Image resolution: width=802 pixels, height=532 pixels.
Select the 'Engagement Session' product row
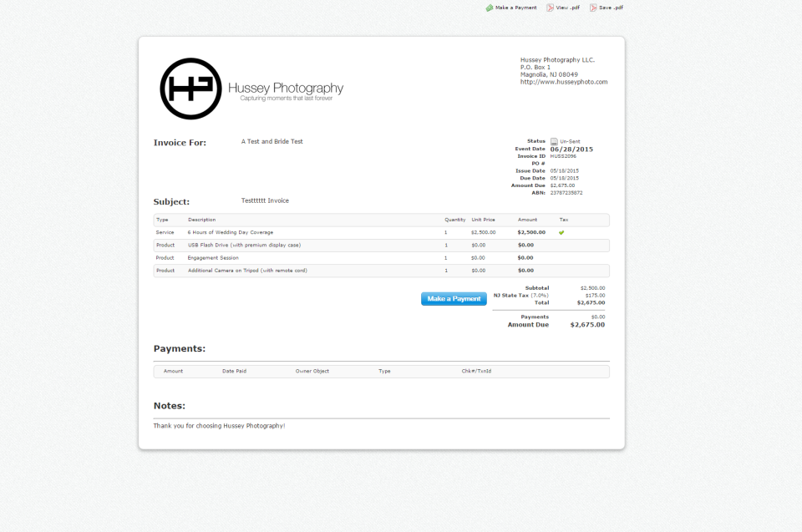click(x=382, y=258)
